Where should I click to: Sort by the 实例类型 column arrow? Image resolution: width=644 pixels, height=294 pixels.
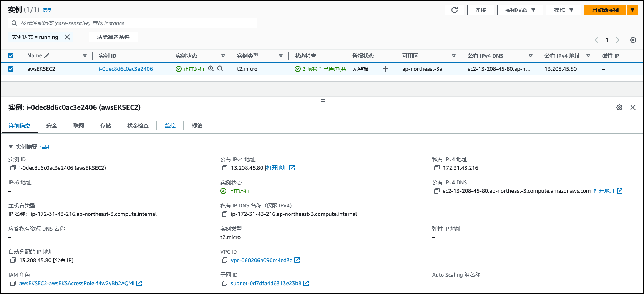point(281,56)
